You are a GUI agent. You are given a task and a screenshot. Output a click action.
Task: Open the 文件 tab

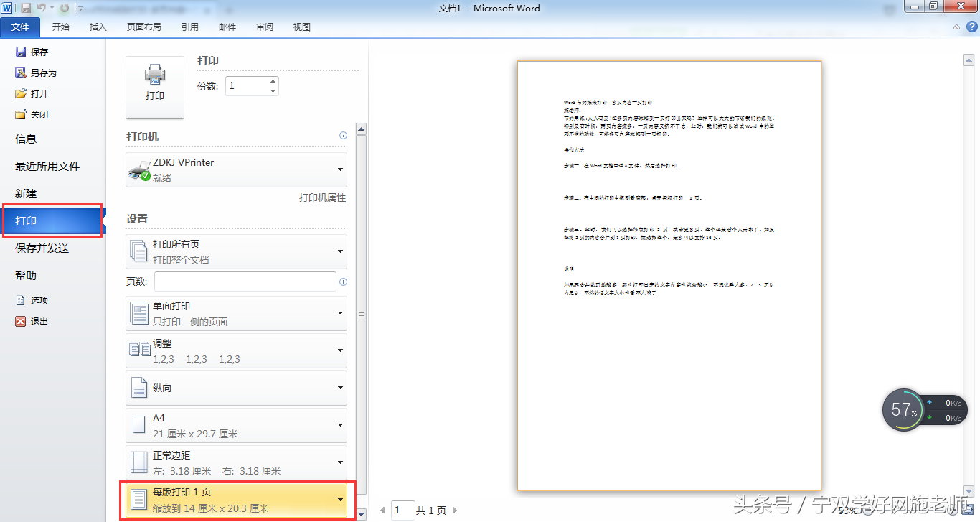coord(20,27)
